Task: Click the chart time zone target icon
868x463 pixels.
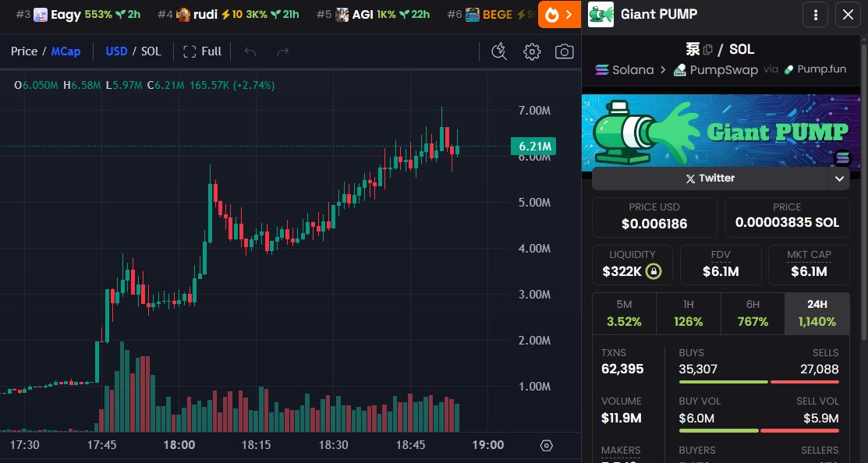Action: (547, 445)
